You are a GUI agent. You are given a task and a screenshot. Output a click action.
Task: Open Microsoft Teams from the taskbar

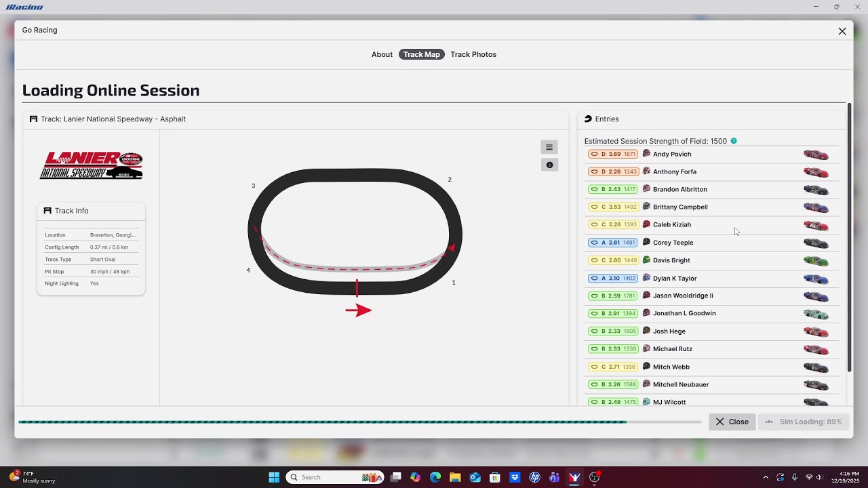555,477
